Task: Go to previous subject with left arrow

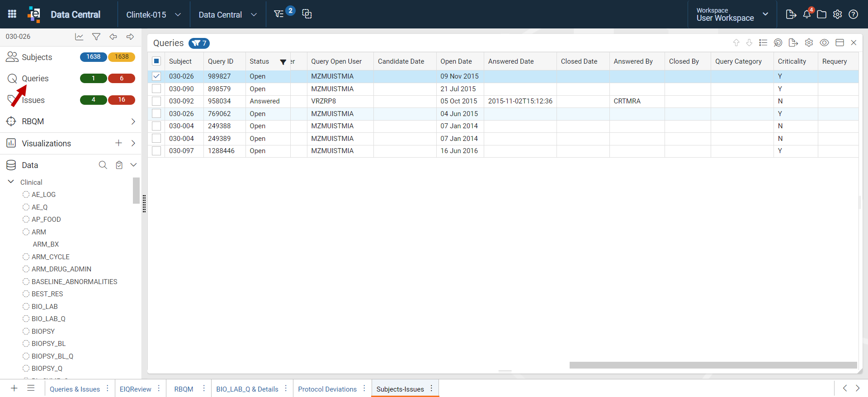Action: pos(113,37)
